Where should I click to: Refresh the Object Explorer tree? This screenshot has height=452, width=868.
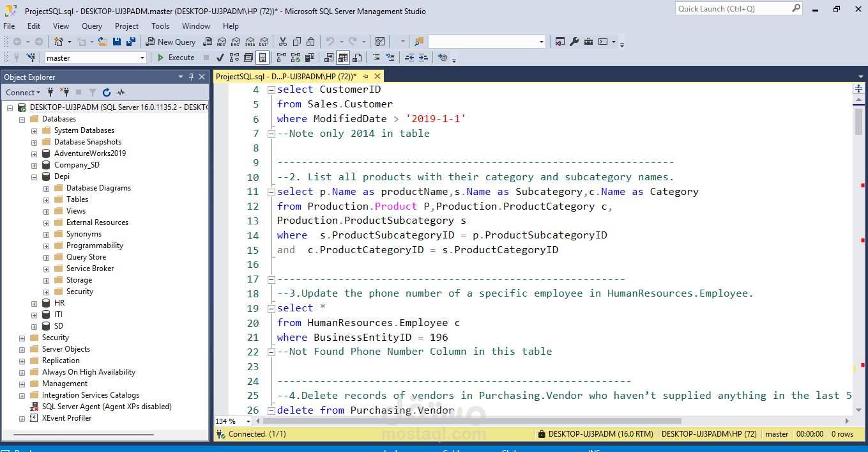coord(107,92)
